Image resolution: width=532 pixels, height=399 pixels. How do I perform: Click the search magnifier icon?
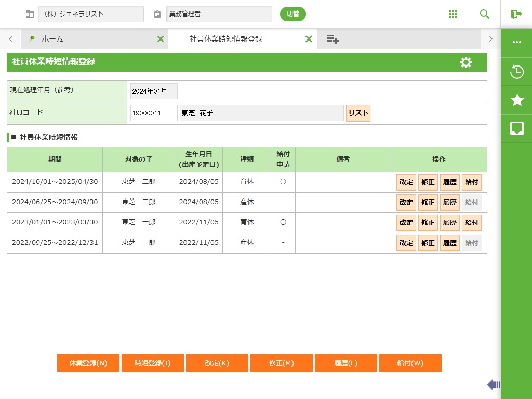click(x=484, y=14)
